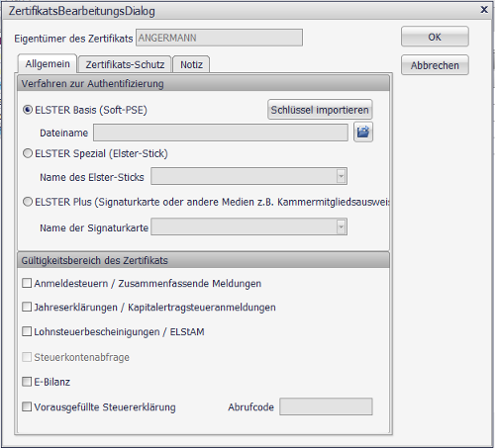Click Eigentümer des Zertifikats field
The width and height of the screenshot is (495, 448).
[219, 38]
